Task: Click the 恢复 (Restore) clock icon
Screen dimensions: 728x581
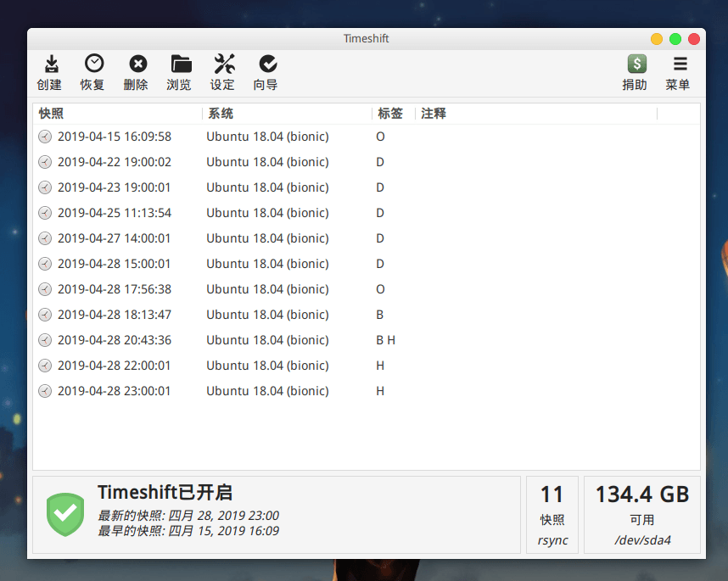Action: [x=94, y=64]
